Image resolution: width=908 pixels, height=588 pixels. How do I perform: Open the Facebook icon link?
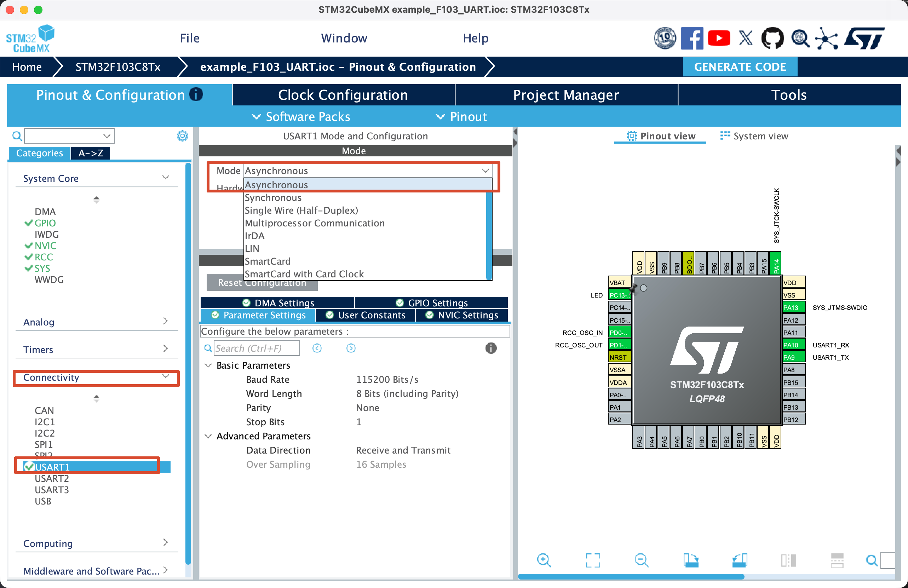click(692, 38)
